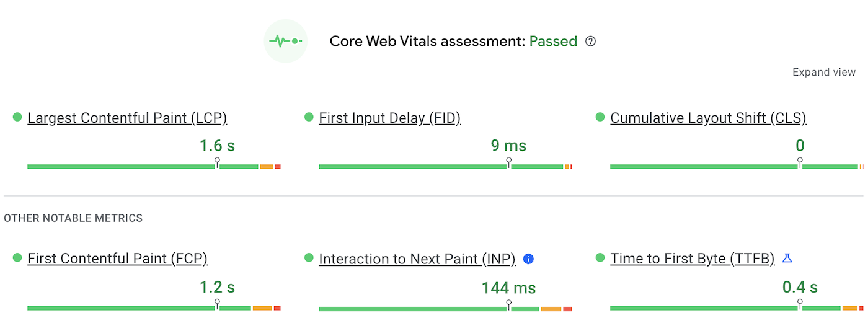Open the Largest Contentful Paint (LCP) link

point(127,118)
